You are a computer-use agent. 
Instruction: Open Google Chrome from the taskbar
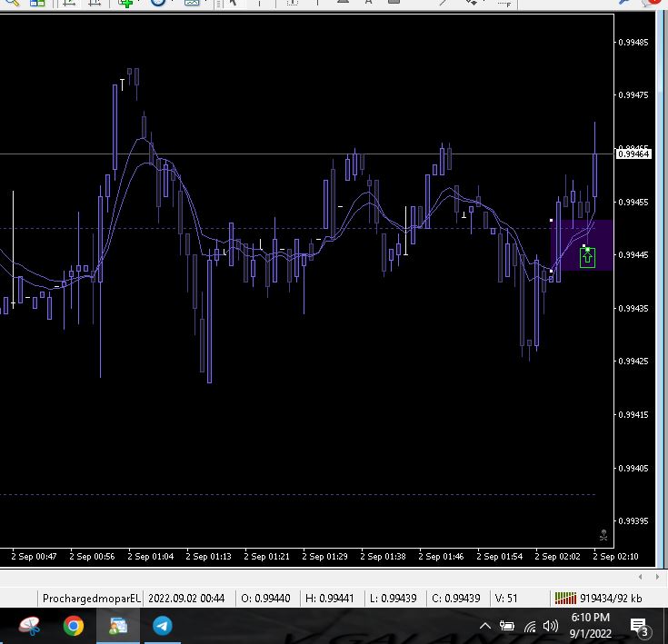point(74,626)
